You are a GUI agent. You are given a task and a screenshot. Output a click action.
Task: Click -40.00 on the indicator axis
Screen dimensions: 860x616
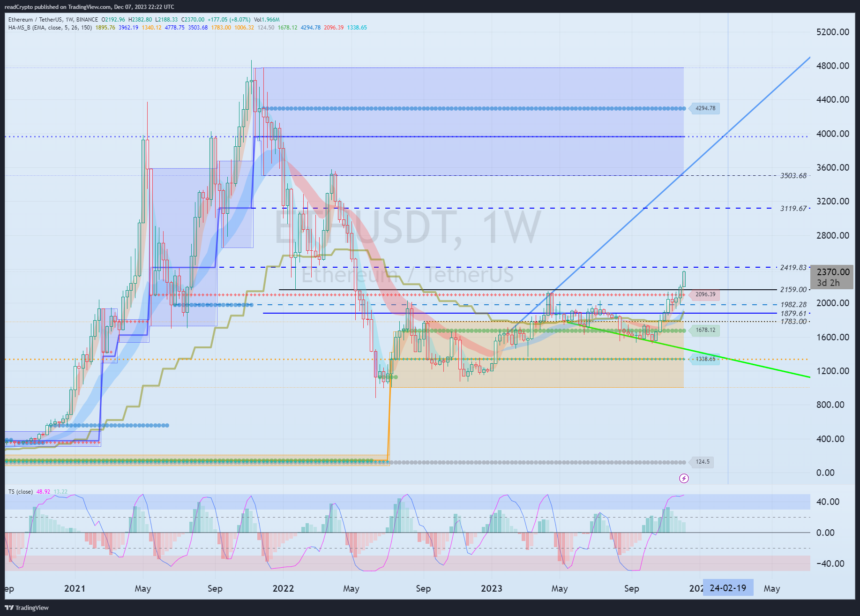(x=830, y=563)
